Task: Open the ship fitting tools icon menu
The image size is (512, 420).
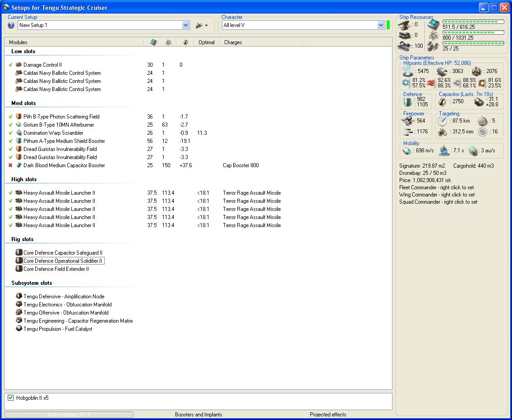Action: point(202,25)
